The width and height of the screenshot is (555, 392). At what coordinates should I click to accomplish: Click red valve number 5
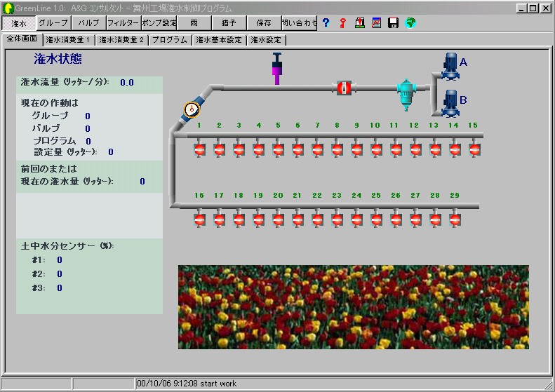coord(279,149)
